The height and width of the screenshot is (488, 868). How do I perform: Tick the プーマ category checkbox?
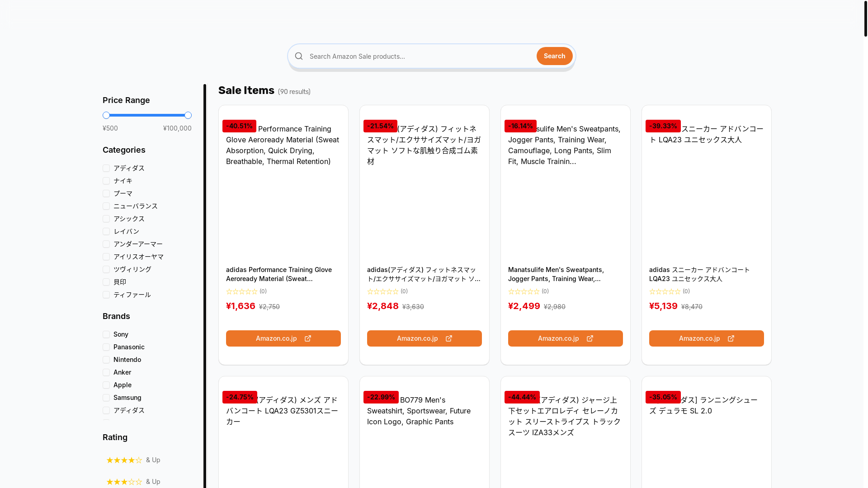coord(106,193)
